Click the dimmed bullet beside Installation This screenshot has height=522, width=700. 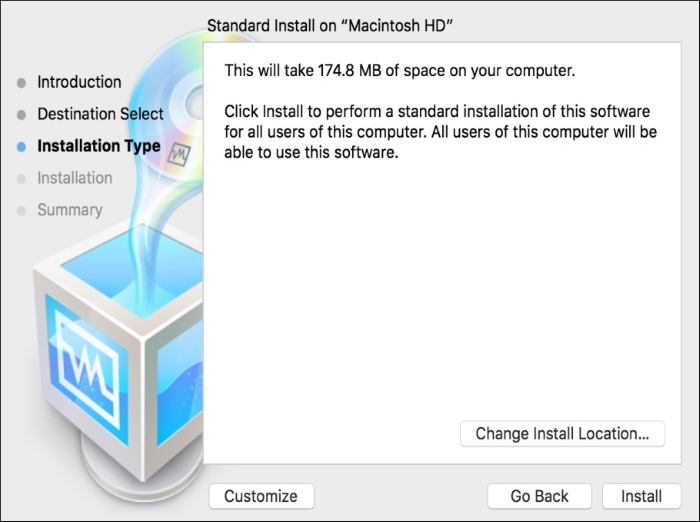click(x=22, y=179)
